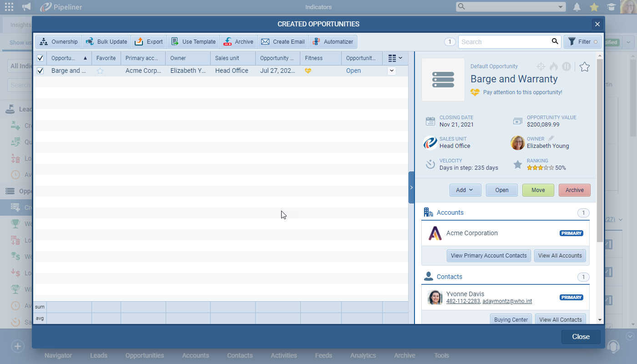The width and height of the screenshot is (637, 364).
Task: Click the flame indicator on the opportunity detail
Action: 553,66
